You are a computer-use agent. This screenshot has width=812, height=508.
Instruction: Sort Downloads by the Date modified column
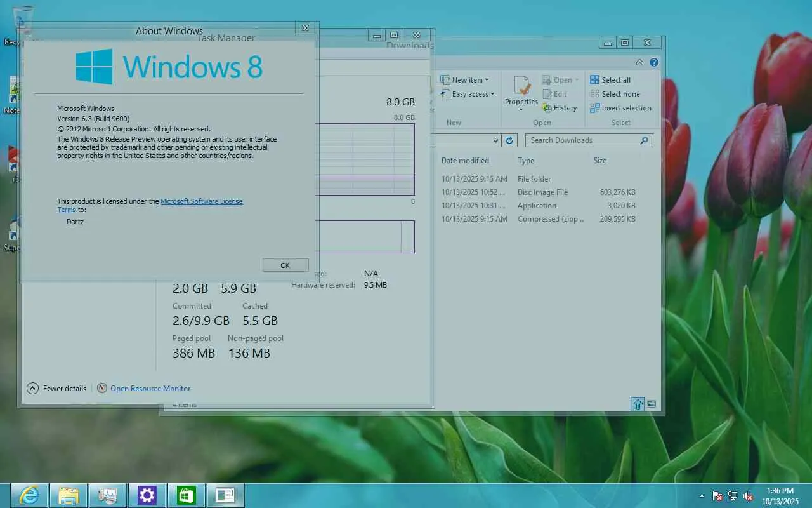coord(465,161)
